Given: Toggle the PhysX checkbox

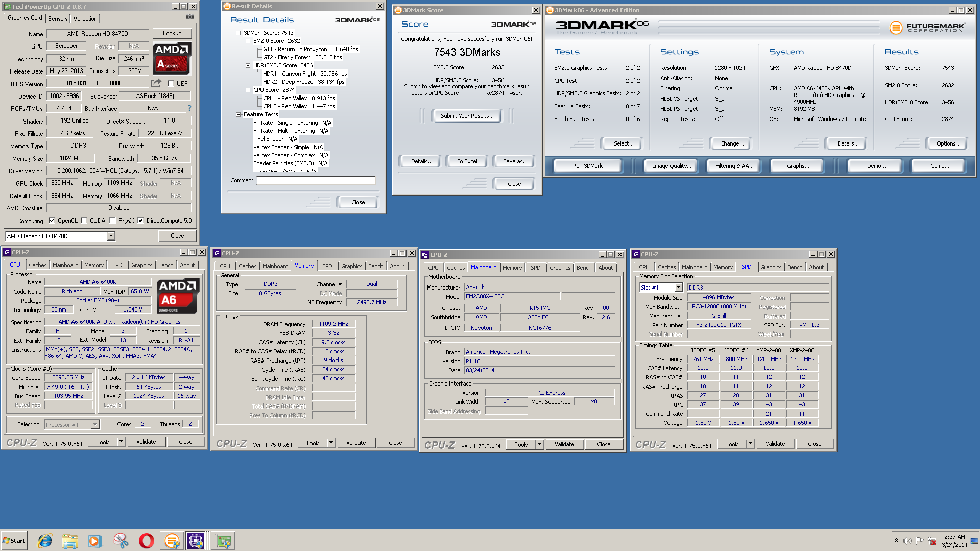Looking at the screenshot, I should [112, 221].
